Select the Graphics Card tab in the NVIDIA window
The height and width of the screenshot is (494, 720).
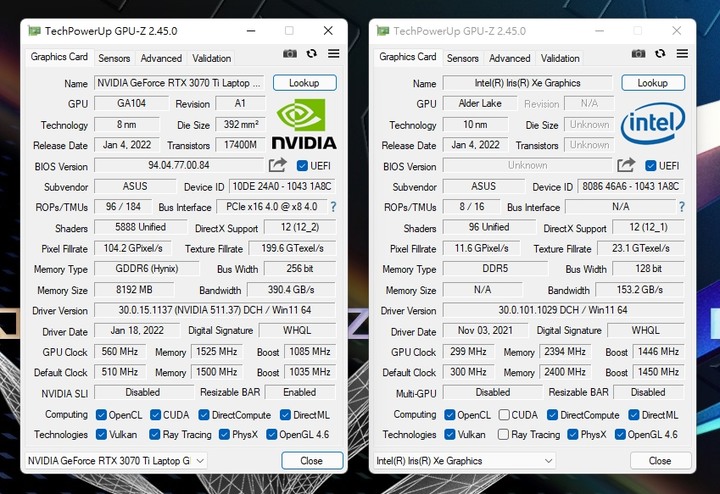tap(59, 57)
